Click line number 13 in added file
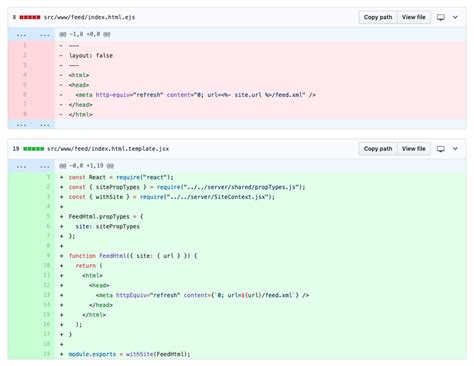474x366 pixels. pos(46,295)
